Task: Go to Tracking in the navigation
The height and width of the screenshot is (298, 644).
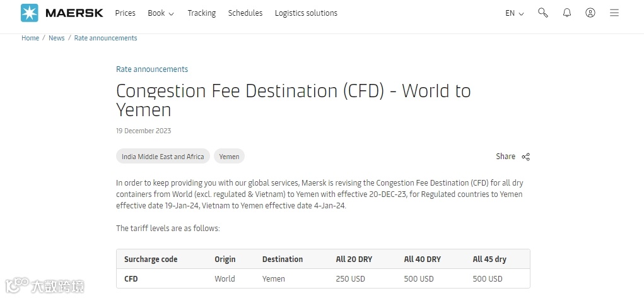Action: (x=201, y=13)
